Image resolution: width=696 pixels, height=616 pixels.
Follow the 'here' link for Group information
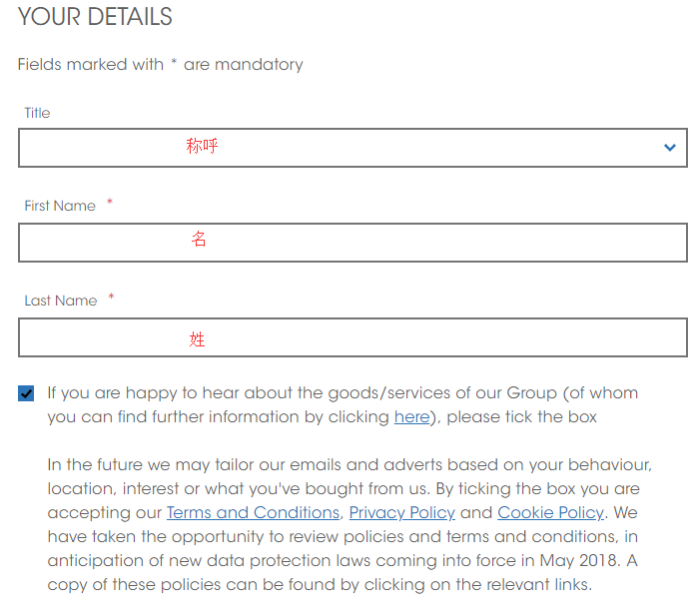411,417
